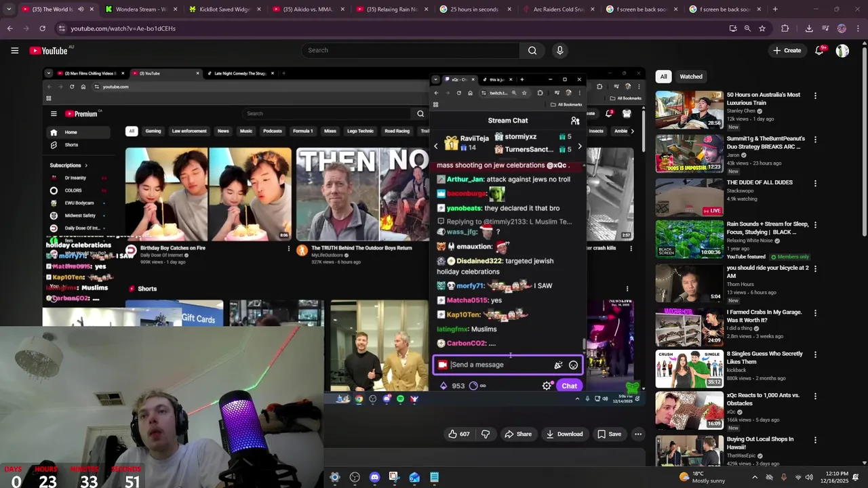
Task: Open 'Buying Out Local Shops In Hawaii!' video
Action: pos(760,443)
